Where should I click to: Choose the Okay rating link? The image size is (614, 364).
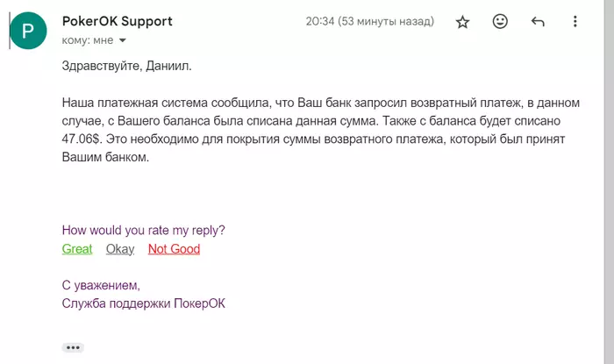120,249
